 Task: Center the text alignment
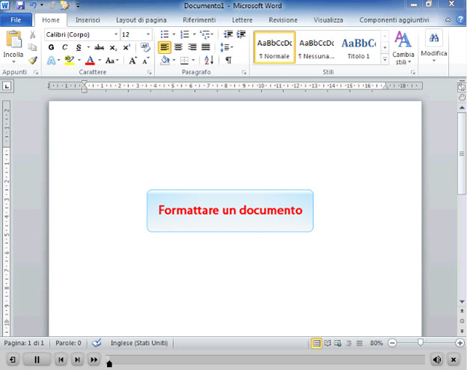[x=179, y=47]
